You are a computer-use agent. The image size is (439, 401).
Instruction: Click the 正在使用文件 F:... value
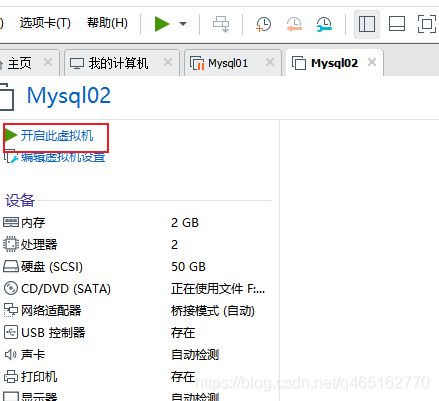pyautogui.click(x=218, y=289)
